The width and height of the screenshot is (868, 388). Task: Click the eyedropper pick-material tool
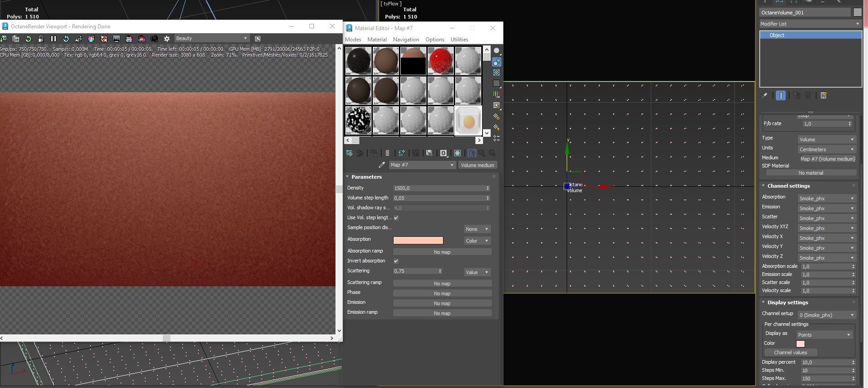pyautogui.click(x=382, y=165)
